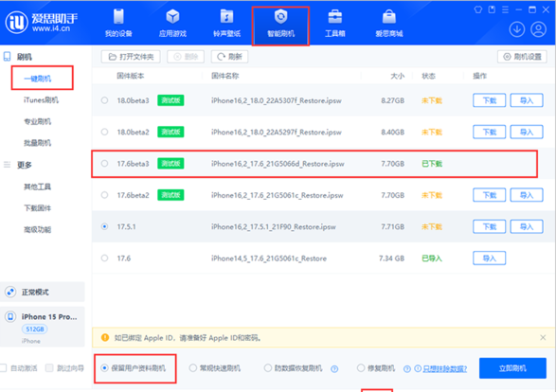This screenshot has height=392, width=556.
Task: Open 高级功能 in sidebar
Action: pyautogui.click(x=38, y=230)
